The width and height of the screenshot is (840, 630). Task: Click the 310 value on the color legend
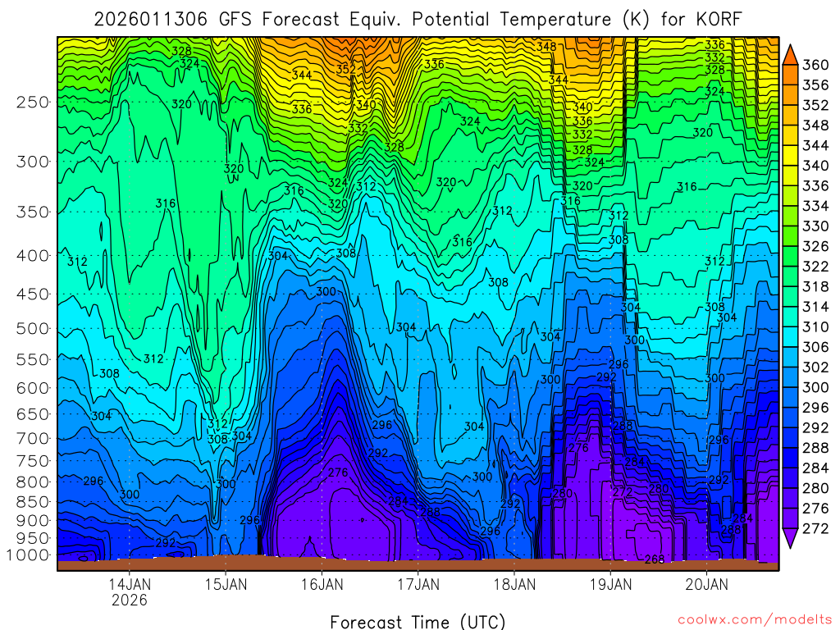pyautogui.click(x=815, y=327)
